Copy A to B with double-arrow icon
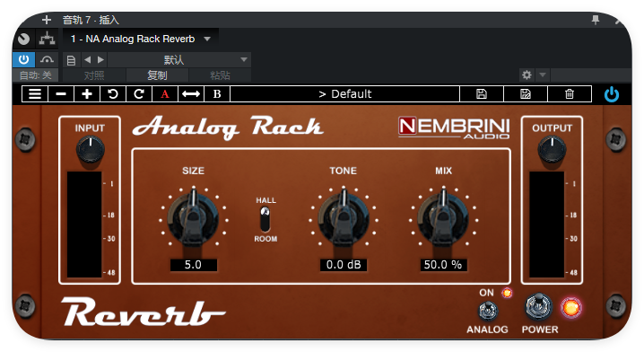 pos(191,93)
